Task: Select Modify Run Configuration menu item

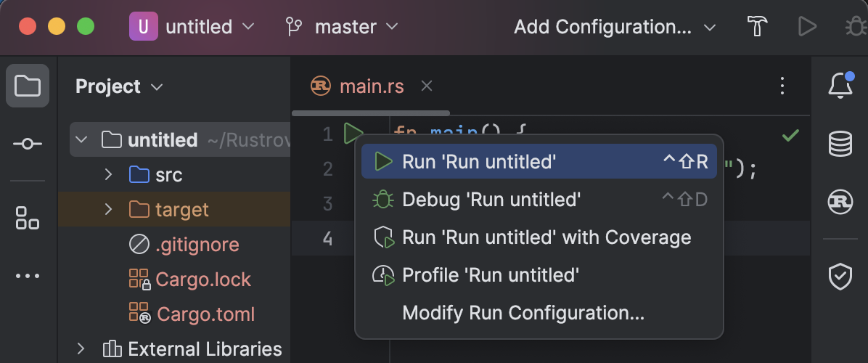Action: click(x=539, y=313)
